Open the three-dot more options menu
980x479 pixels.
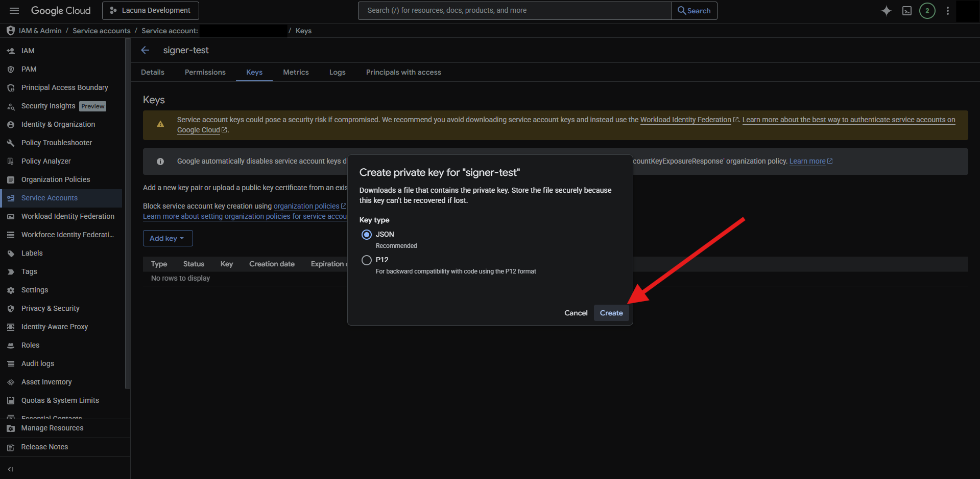coord(948,11)
